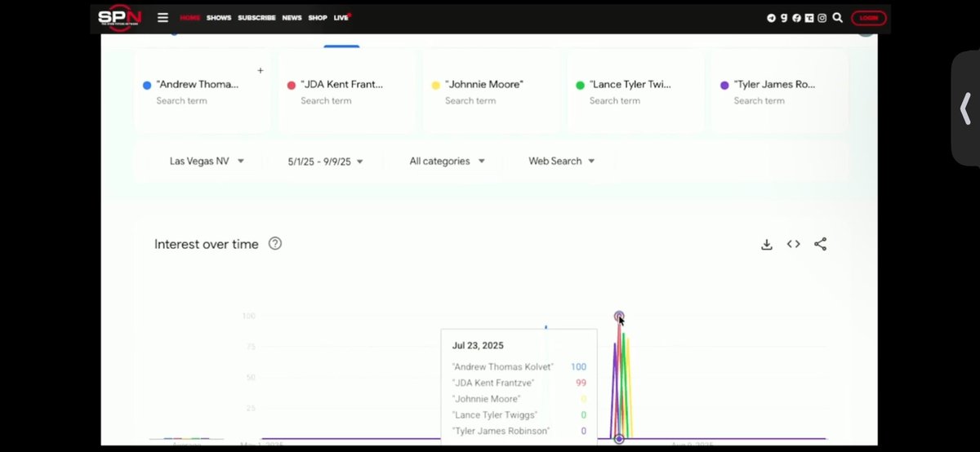
Task: Click the LOGIN button
Action: tap(868, 17)
